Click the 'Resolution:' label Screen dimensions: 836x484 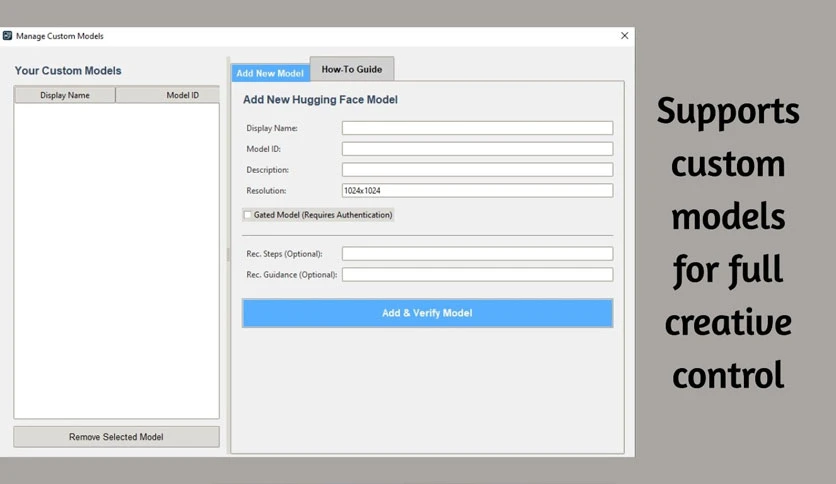pos(266,190)
